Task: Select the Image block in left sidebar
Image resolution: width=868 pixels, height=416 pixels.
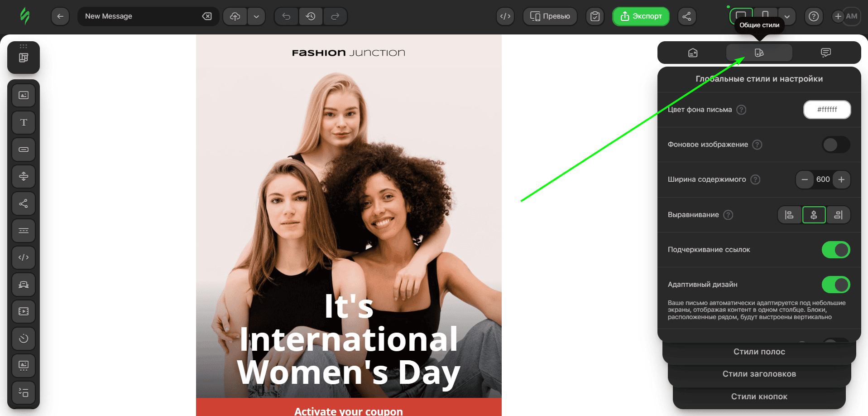Action: pyautogui.click(x=24, y=96)
